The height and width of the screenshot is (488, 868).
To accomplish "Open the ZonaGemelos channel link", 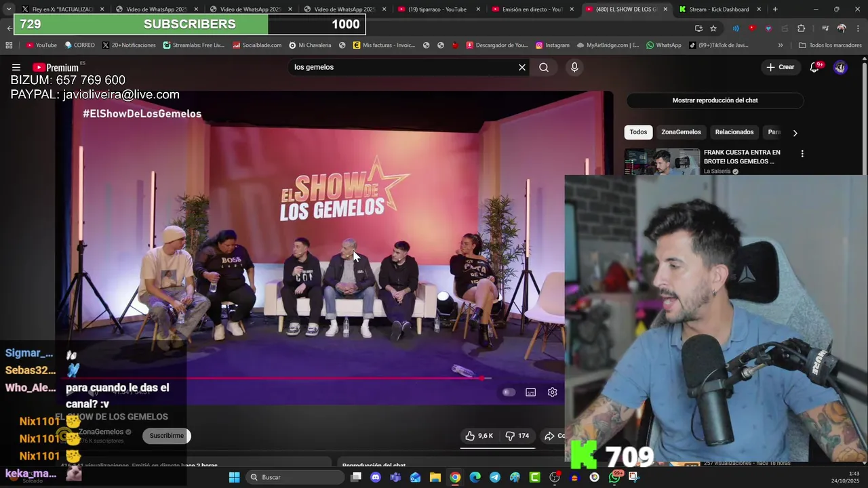I will click(x=101, y=432).
